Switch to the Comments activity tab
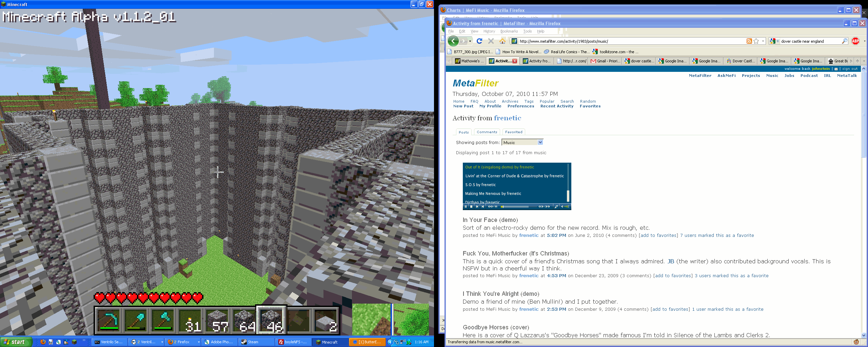868x347 pixels. coord(487,132)
